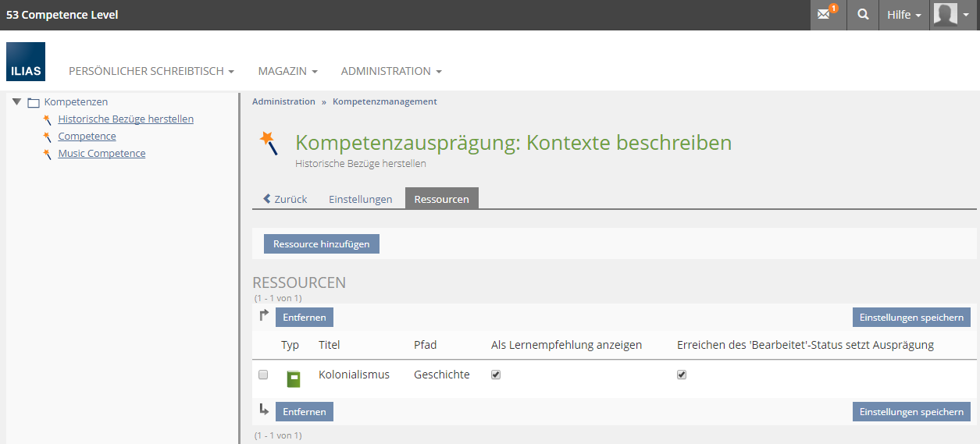The image size is (980, 444).
Task: Click the Kompetenzen folder icon
Action: tap(34, 102)
